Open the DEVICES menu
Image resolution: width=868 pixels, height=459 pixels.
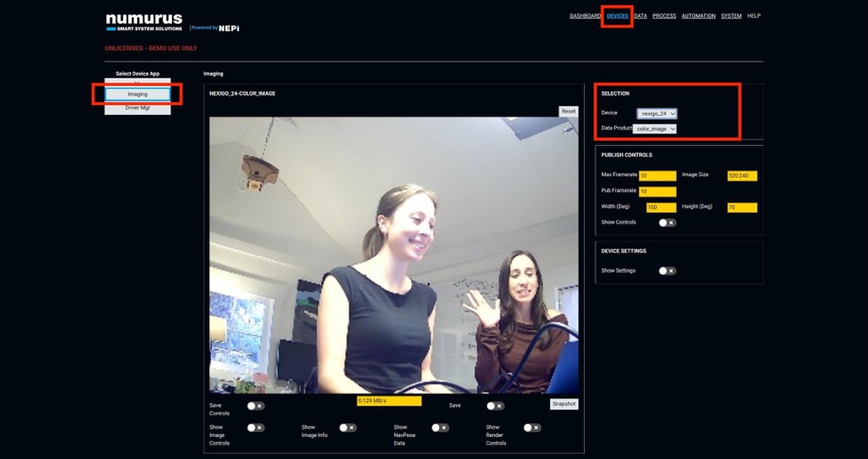pos(617,16)
